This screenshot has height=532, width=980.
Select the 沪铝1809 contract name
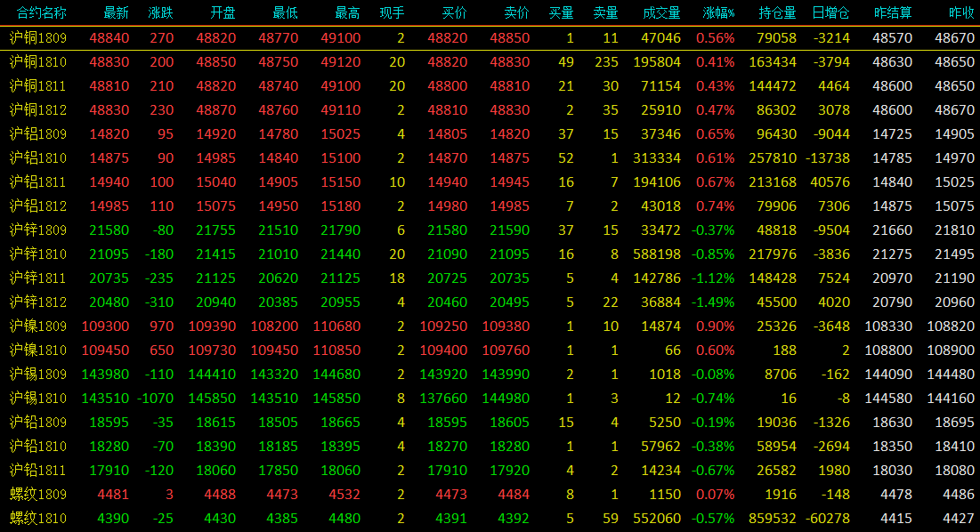pyautogui.click(x=38, y=134)
